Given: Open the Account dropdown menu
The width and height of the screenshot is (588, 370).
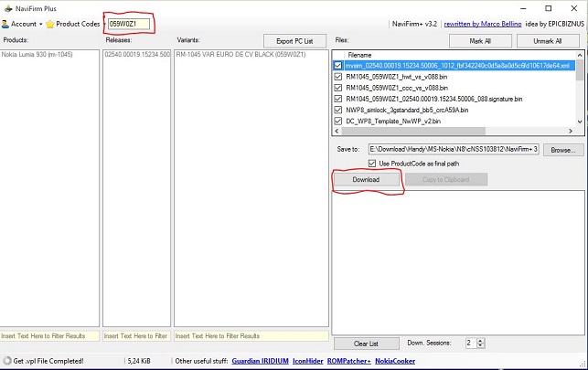Looking at the screenshot, I should pos(24,23).
